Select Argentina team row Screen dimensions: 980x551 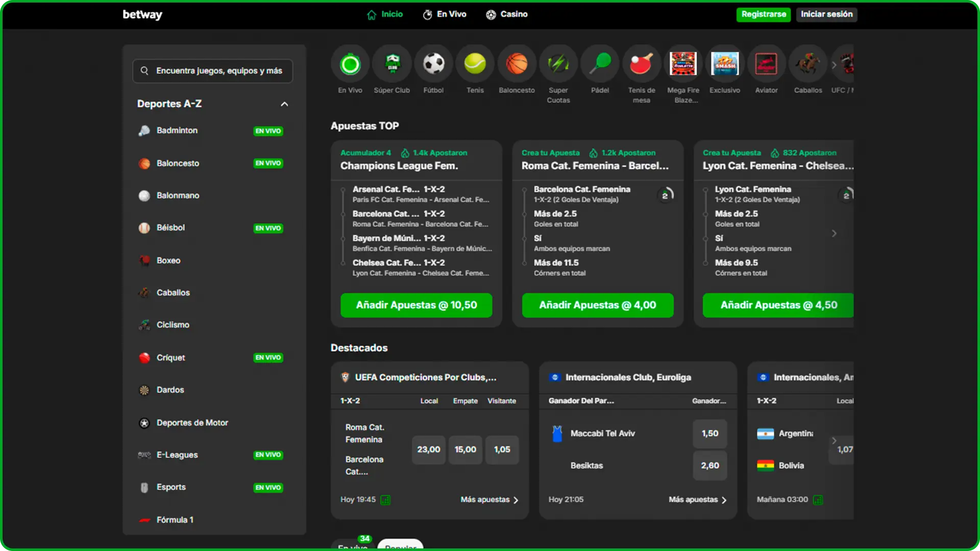[x=785, y=433]
